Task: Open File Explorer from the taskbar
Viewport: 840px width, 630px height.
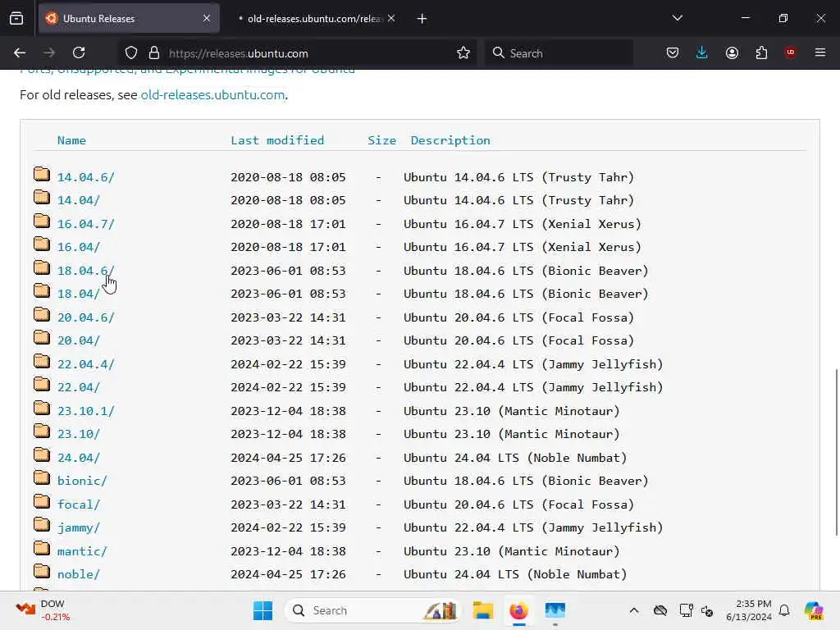Action: click(x=482, y=610)
